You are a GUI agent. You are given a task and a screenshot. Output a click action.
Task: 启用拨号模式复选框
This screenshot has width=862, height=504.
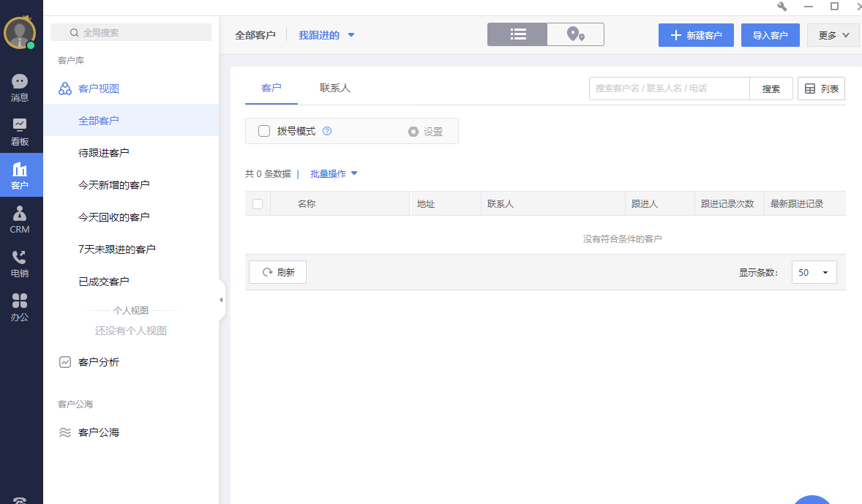pyautogui.click(x=263, y=131)
